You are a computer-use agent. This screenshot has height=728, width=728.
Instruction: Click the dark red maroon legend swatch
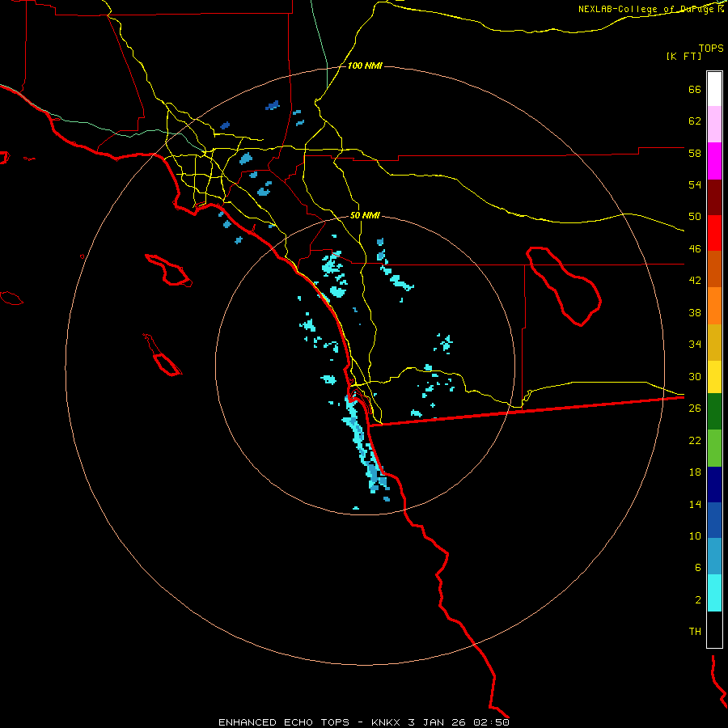pyautogui.click(x=714, y=197)
